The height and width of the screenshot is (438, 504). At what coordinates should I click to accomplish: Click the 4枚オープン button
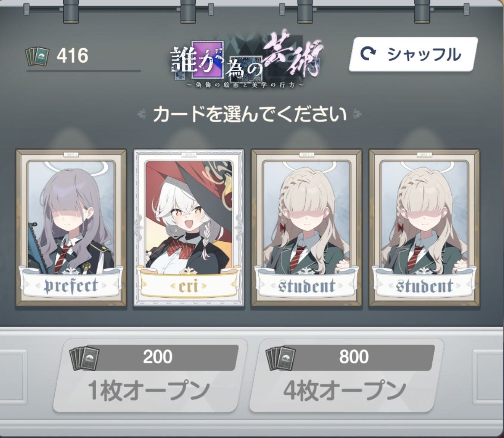tap(347, 375)
